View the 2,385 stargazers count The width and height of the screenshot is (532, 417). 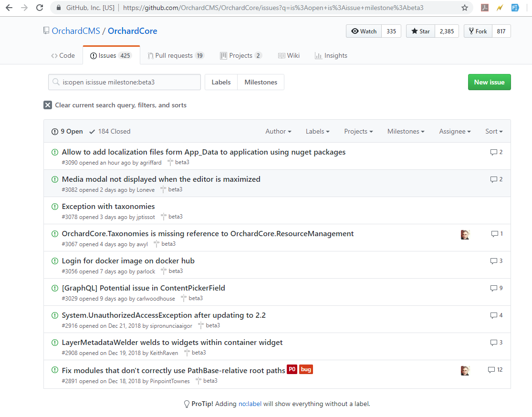[x=447, y=31]
